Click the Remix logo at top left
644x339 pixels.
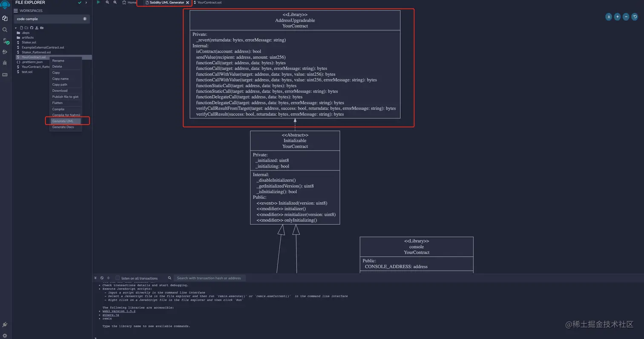coord(5,5)
